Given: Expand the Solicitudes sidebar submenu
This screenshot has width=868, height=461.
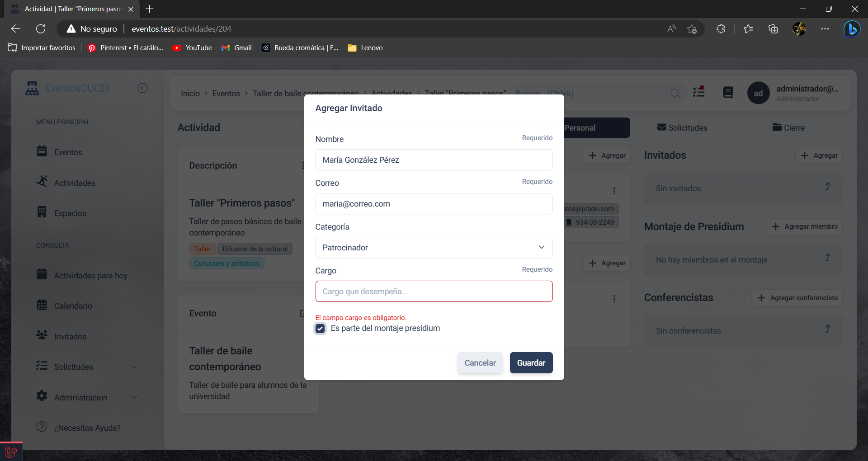Looking at the screenshot, I should (134, 367).
